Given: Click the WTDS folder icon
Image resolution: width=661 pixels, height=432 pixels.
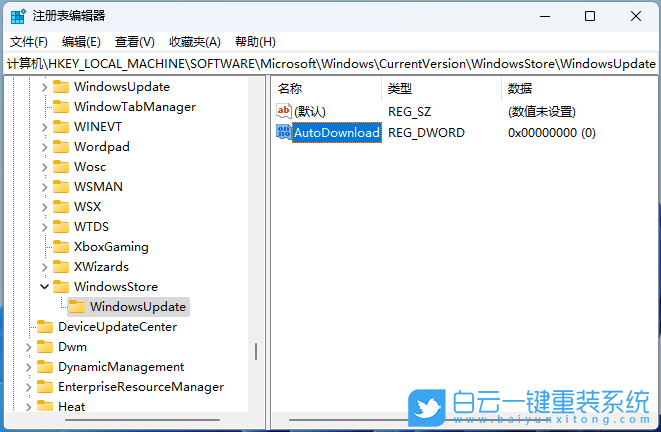Looking at the screenshot, I should [x=61, y=227].
